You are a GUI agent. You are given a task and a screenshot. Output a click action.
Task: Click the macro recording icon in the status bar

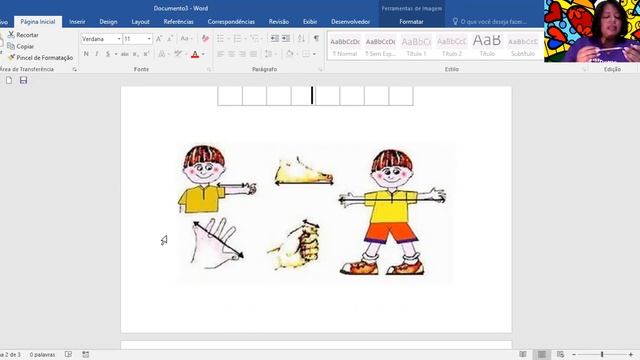pos(86,354)
